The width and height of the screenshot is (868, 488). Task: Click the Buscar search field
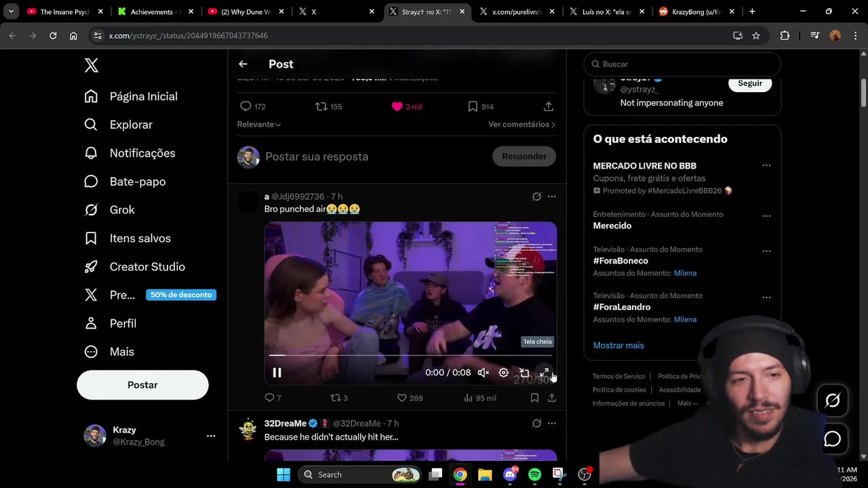[x=682, y=64]
